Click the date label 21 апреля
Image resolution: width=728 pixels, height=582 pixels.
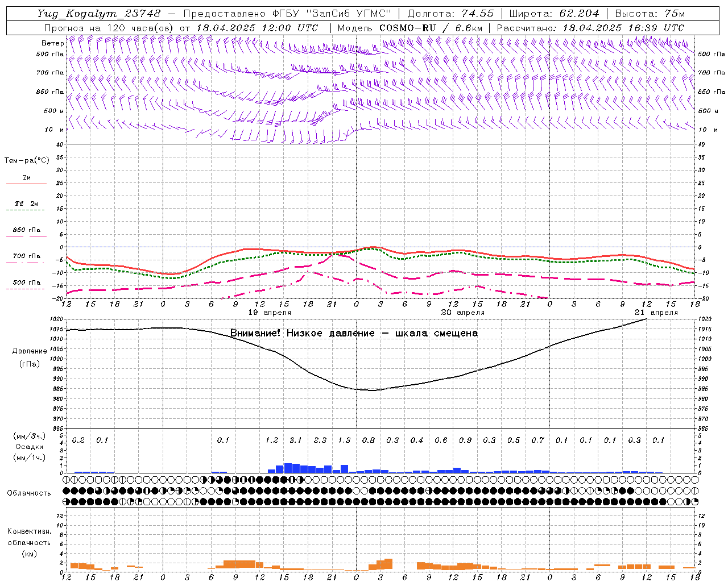pos(656,313)
